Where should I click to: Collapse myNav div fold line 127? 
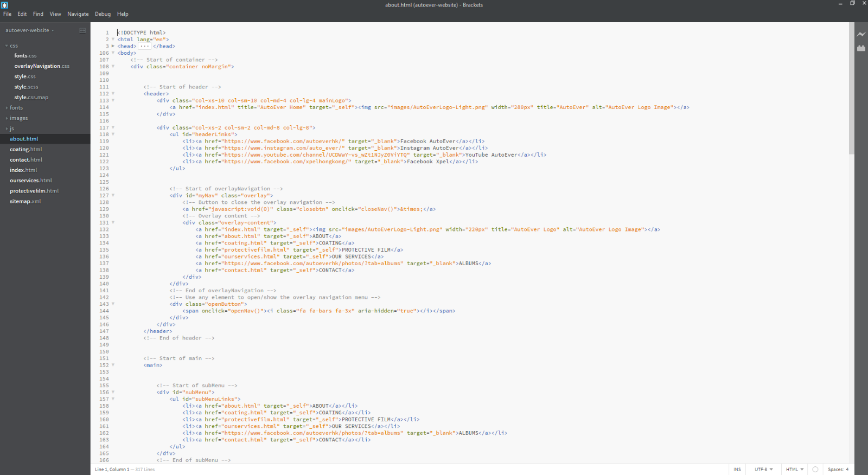[x=113, y=196]
